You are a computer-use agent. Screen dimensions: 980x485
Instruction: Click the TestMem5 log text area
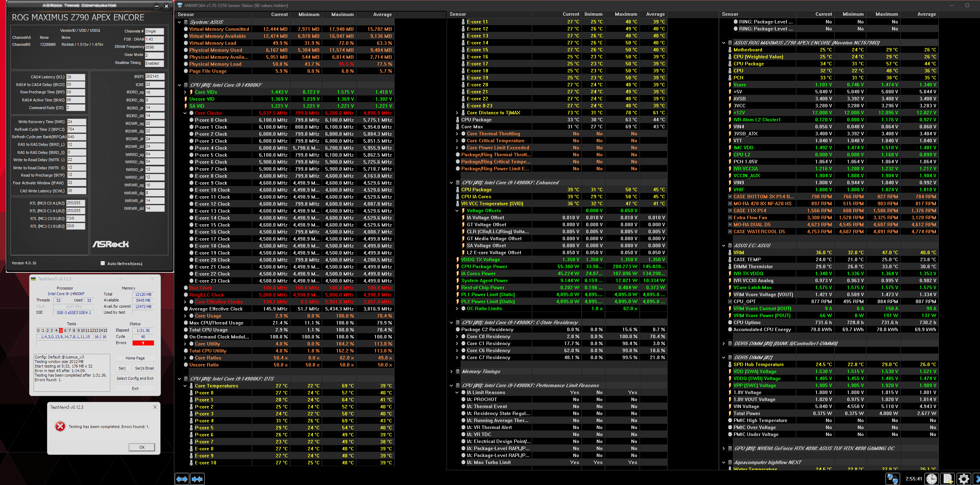coord(72,373)
